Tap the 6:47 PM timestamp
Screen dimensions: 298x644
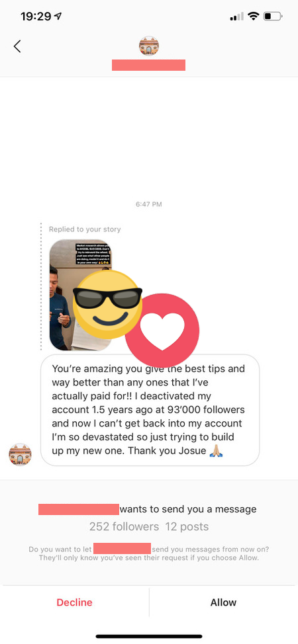(x=148, y=204)
